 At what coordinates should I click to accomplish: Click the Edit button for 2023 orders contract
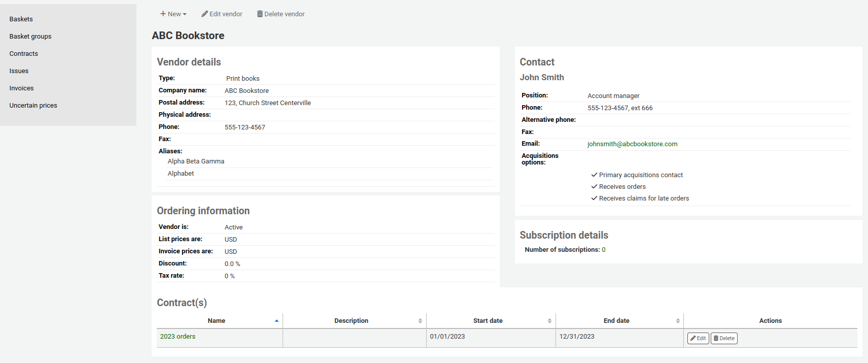click(698, 339)
